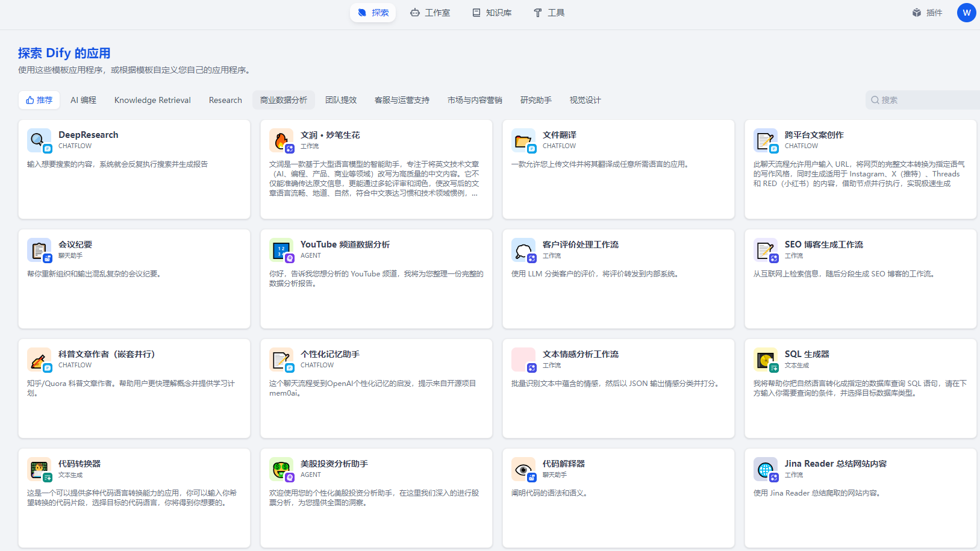
Task: Click the 个性化记忆助手 title text
Action: pyautogui.click(x=330, y=354)
